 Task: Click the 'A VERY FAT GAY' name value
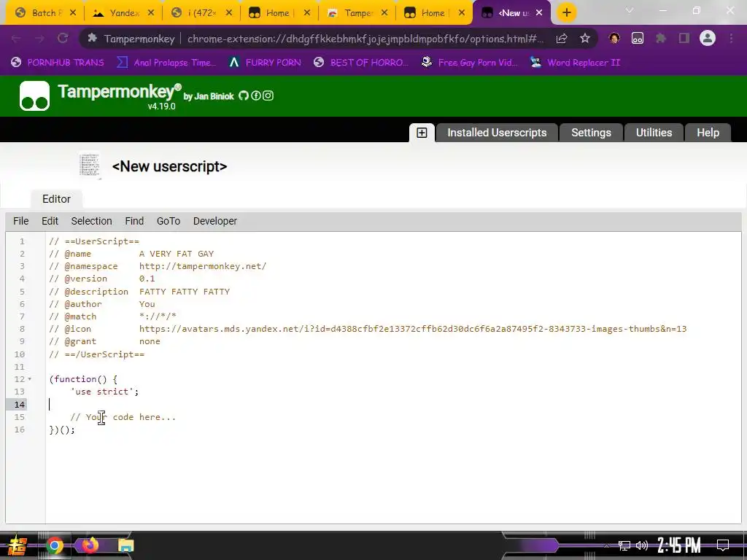(177, 254)
